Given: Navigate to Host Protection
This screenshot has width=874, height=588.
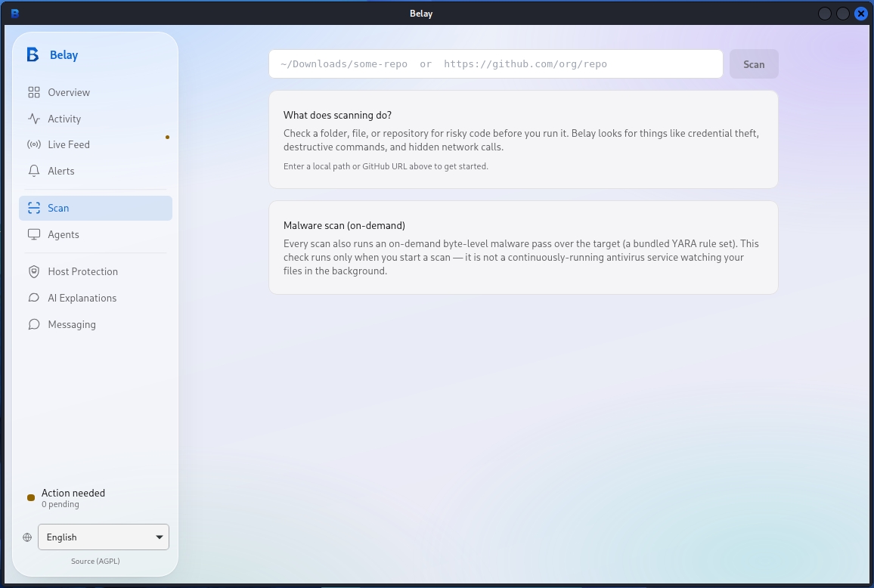Looking at the screenshot, I should pos(95,271).
